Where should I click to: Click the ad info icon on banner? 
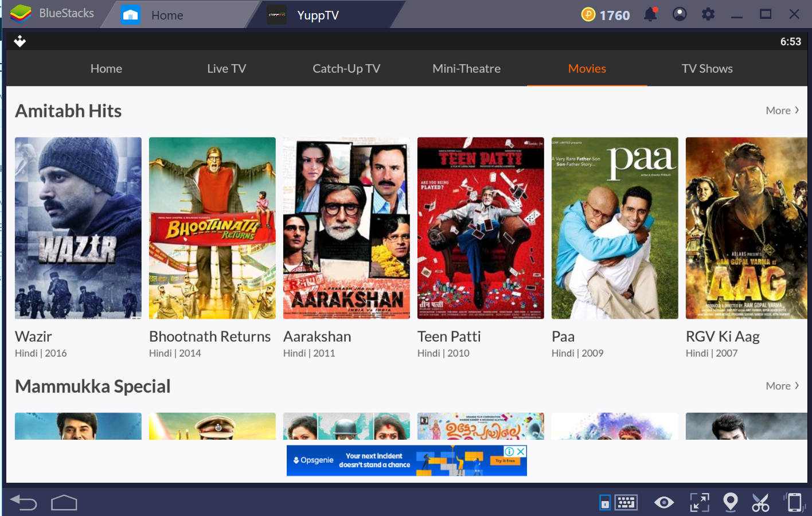pos(509,451)
